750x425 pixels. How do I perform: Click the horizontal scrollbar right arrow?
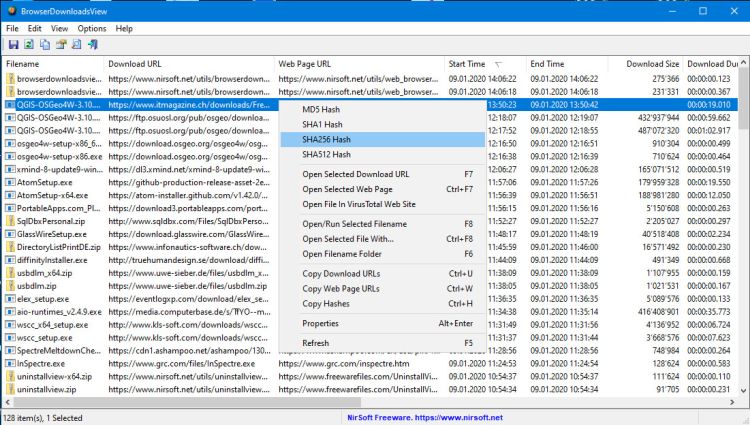tap(732, 402)
